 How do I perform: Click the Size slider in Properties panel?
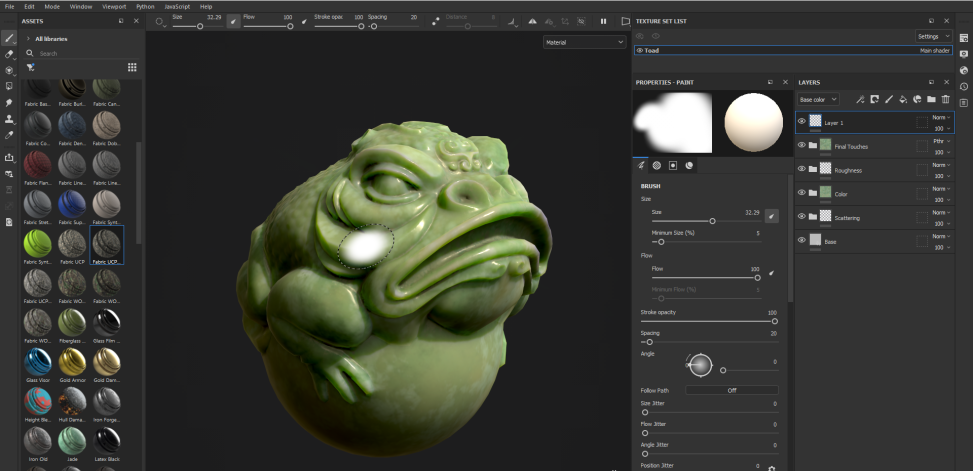click(707, 221)
